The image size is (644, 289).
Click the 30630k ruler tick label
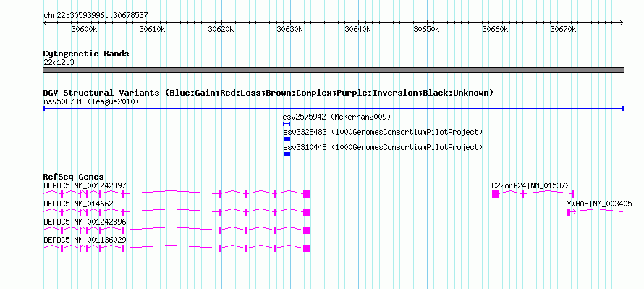tap(289, 29)
